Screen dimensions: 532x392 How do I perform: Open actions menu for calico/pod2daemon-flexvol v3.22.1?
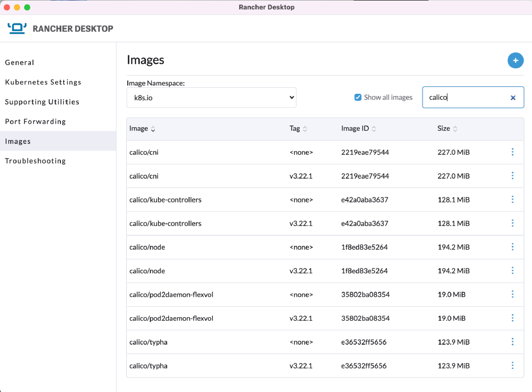pyautogui.click(x=513, y=318)
